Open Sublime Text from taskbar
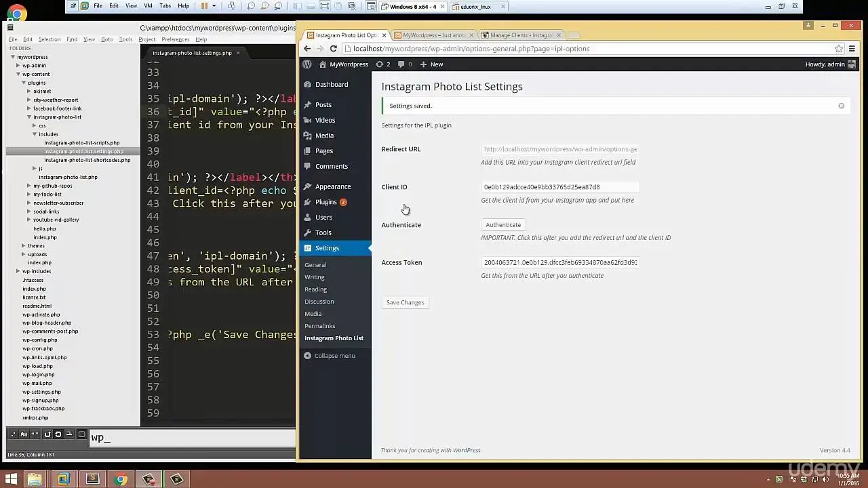 coord(92,479)
